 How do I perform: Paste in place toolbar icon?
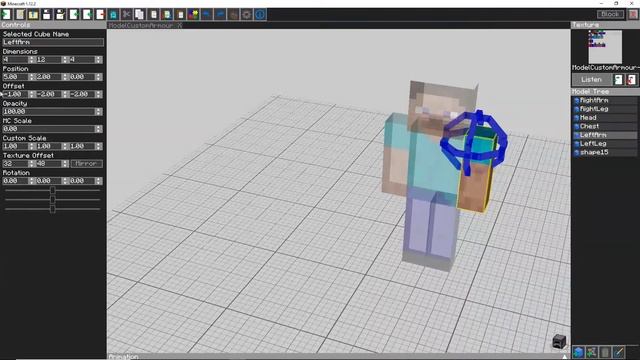pos(167,15)
